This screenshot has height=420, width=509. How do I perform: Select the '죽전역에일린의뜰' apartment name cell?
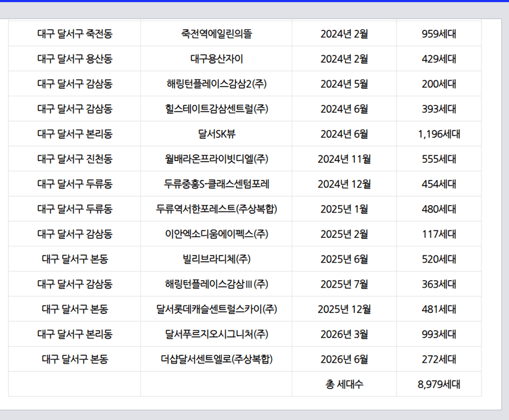[217, 34]
